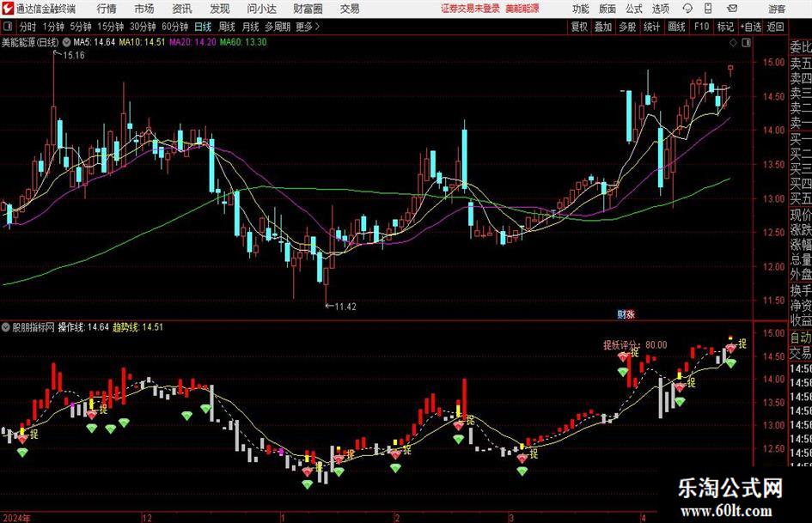Toggle the left side panel icon

click(8, 27)
